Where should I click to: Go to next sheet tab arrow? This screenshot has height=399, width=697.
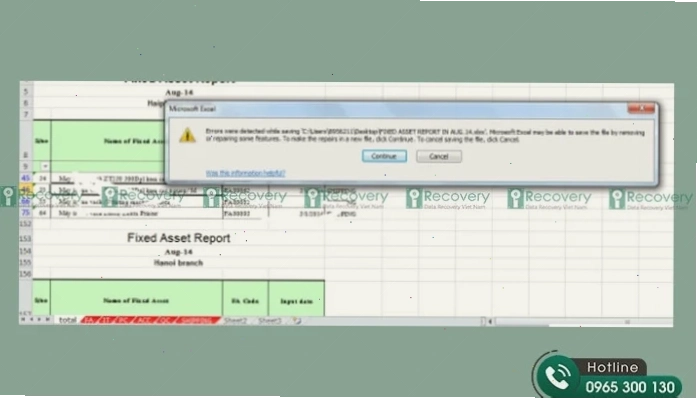coord(39,319)
